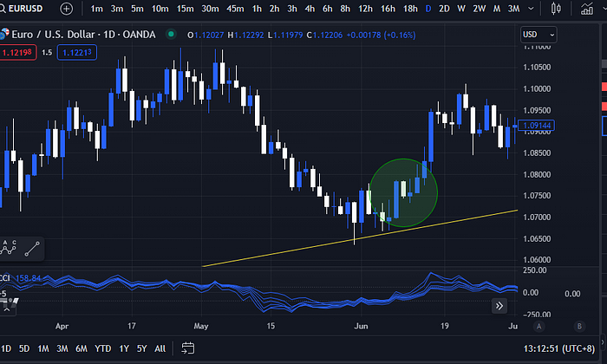607x364 pixels.
Task: Select the active D daily timeframe
Action: (x=428, y=9)
